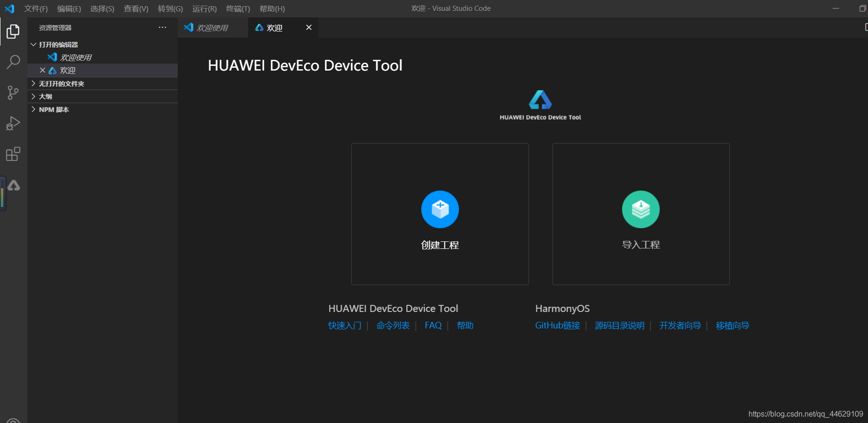
Task: Click the 创建工程 card label
Action: [x=440, y=245]
